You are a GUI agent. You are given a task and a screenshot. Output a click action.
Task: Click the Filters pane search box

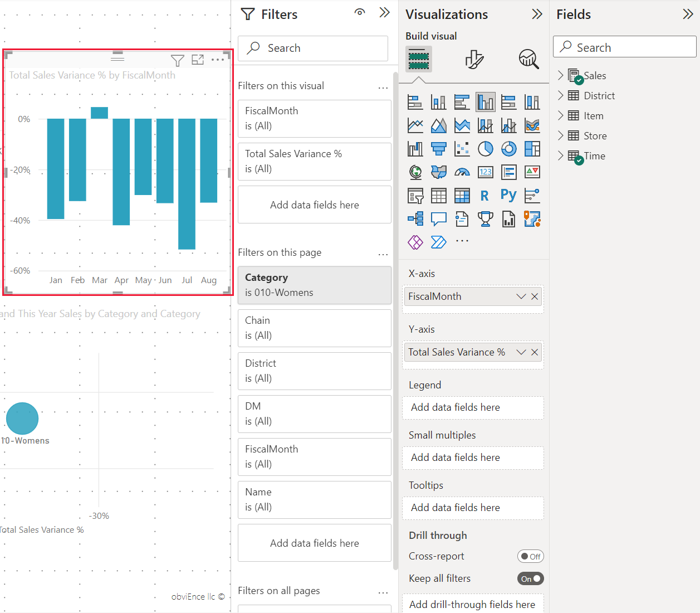click(x=313, y=48)
